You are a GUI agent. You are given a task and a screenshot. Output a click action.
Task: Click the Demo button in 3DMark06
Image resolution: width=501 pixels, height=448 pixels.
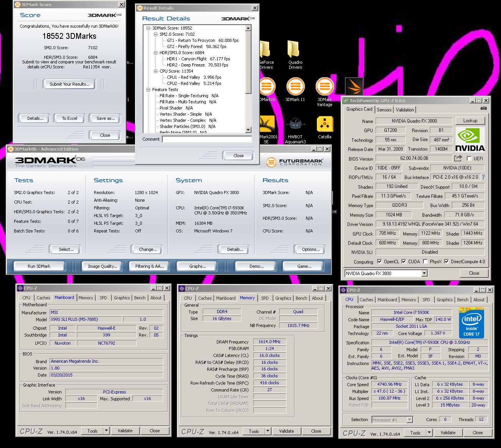point(256,266)
